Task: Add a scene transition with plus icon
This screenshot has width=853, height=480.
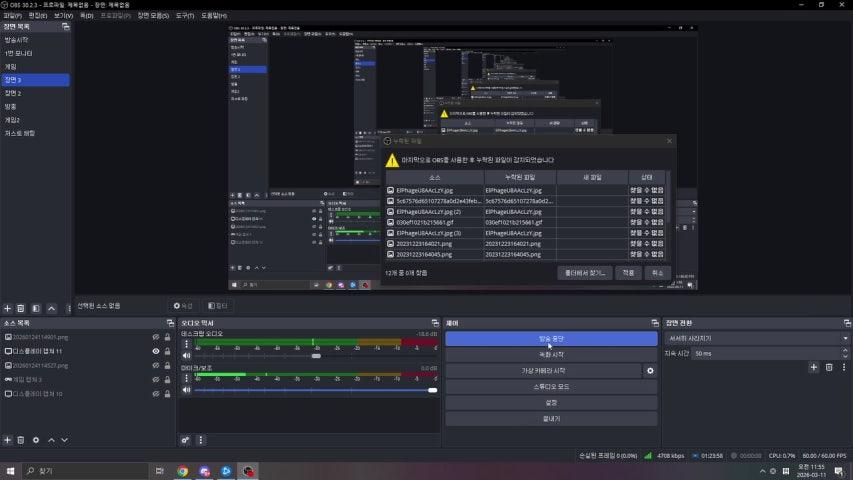Action: (813, 367)
